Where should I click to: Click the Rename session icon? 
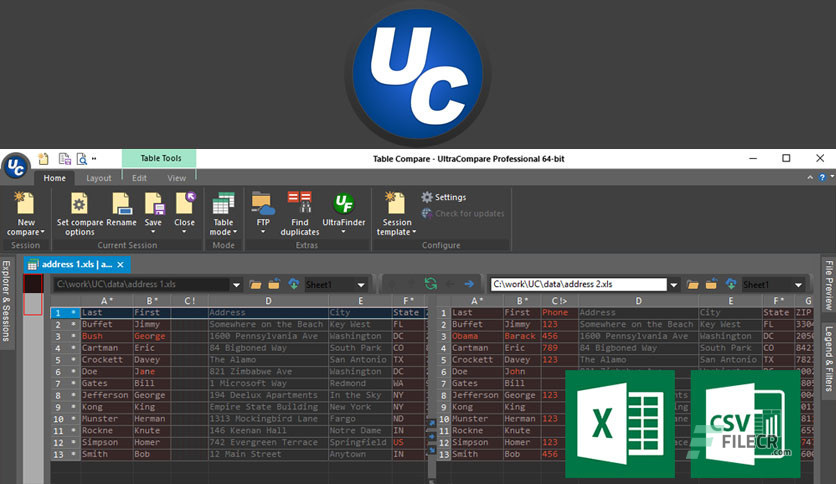[x=122, y=203]
